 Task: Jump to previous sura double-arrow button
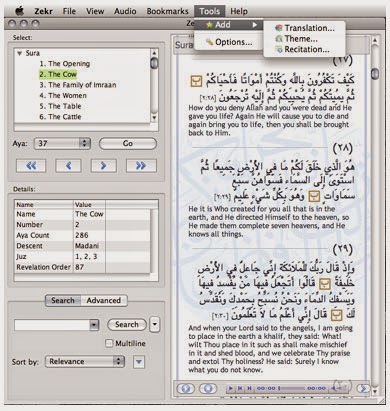(31, 166)
